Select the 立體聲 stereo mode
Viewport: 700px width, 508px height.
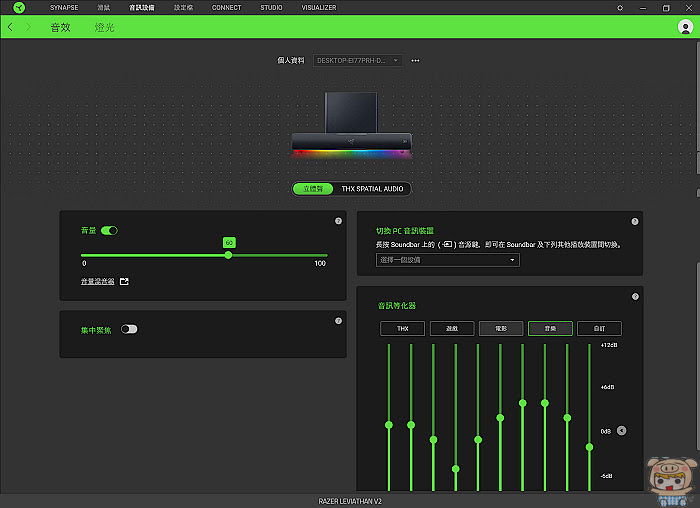[313, 189]
